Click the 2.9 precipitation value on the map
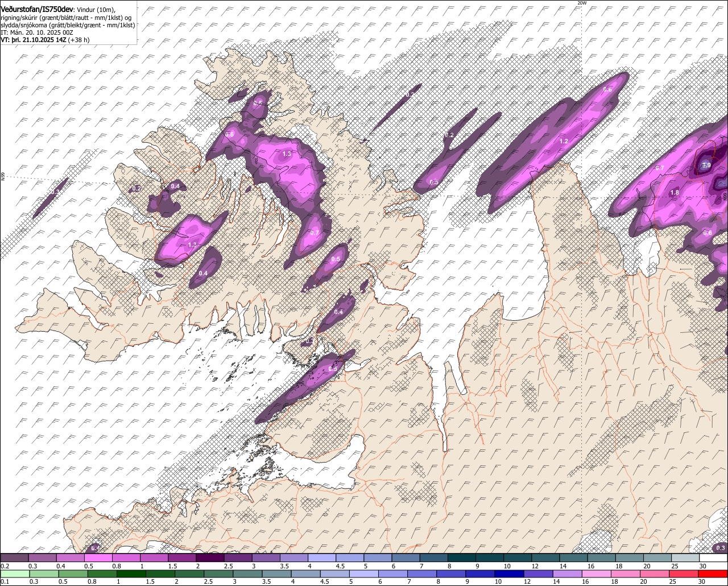This screenshot has height=586, width=728. coord(706,165)
